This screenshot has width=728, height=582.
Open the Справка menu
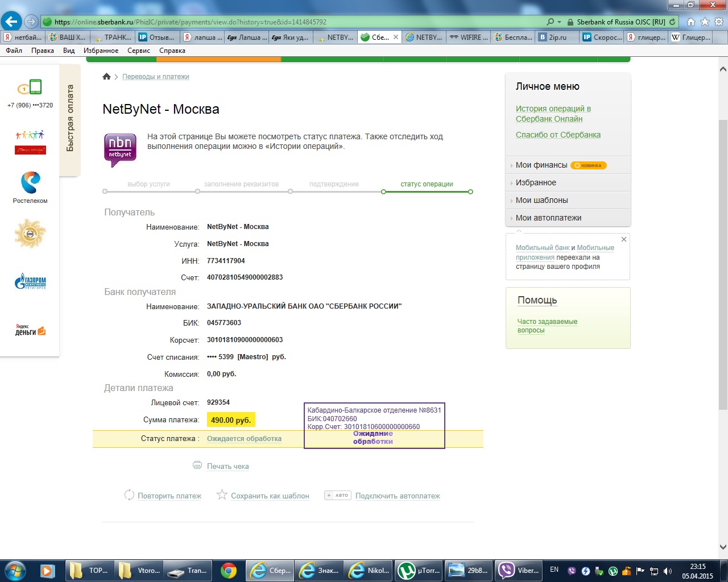coord(172,51)
